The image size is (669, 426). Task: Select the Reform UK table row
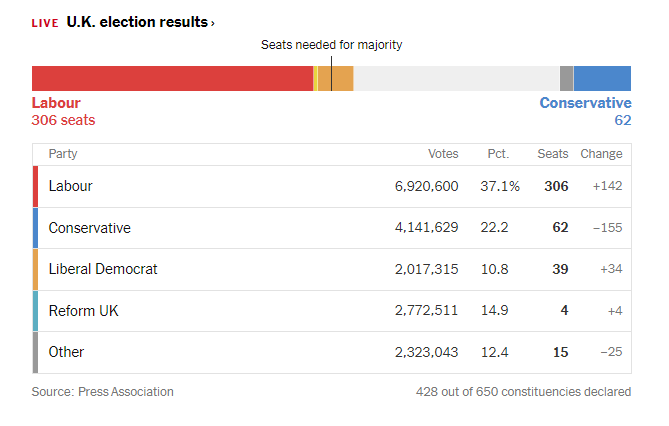pos(332,311)
